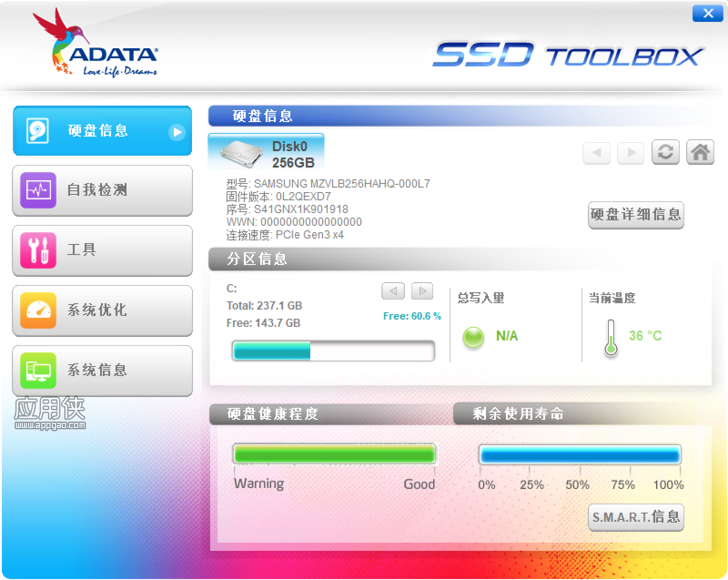Open S.M.A.R.T.信息 details

coord(636,517)
